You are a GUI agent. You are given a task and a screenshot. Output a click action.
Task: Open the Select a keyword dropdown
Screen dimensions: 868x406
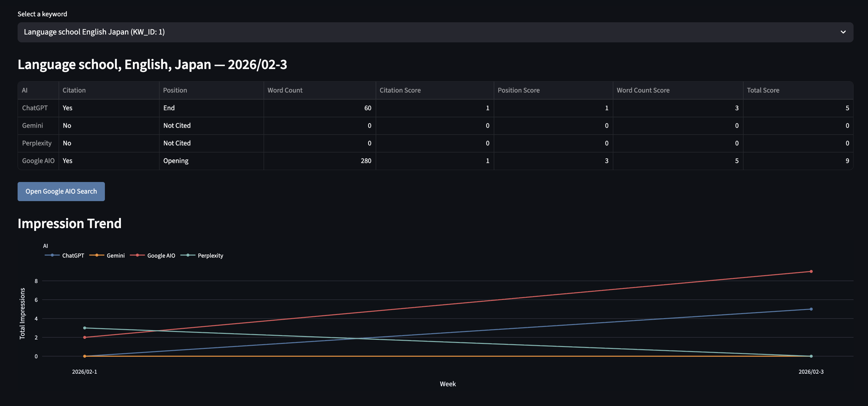(435, 32)
